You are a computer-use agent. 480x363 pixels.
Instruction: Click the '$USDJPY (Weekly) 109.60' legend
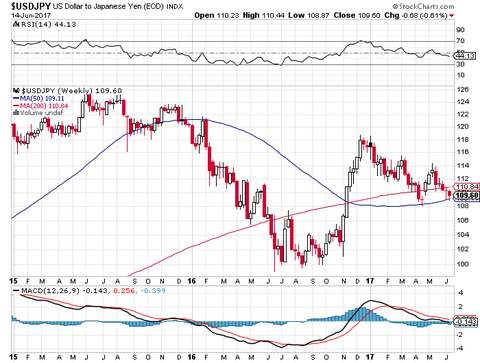click(72, 91)
